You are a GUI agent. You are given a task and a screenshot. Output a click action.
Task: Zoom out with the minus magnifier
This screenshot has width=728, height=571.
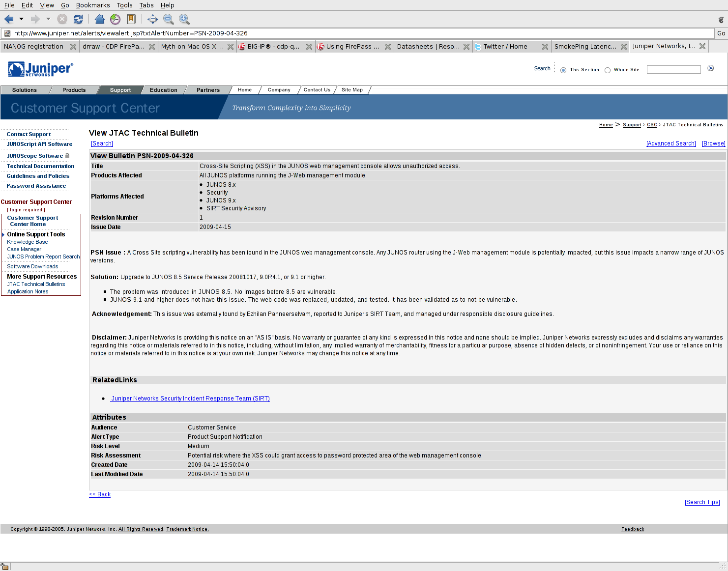[x=168, y=19]
